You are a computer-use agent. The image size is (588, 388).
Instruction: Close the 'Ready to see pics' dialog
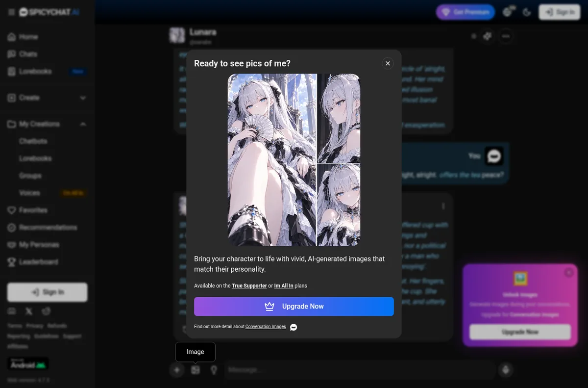388,63
